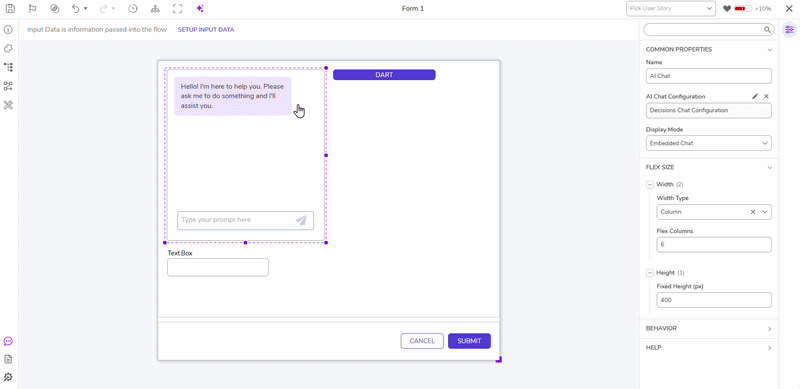Viewport: 800px width, 389px height.
Task: Close the form designer with X
Action: coord(789,9)
